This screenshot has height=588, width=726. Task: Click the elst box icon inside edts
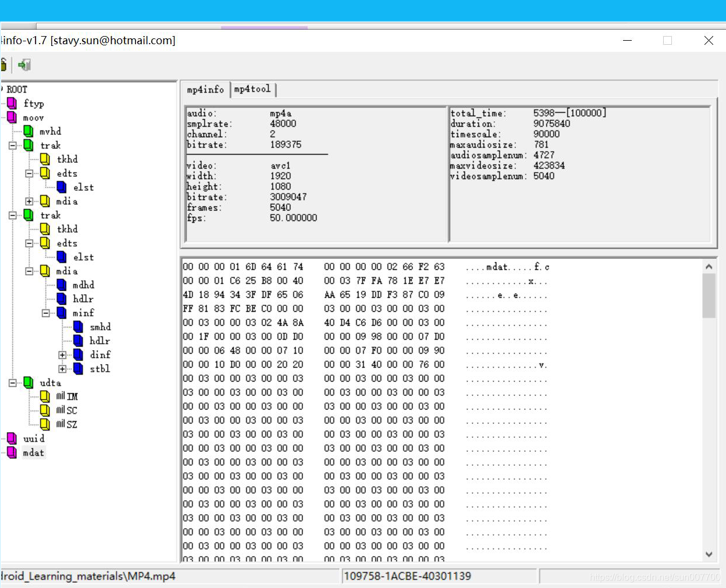61,187
